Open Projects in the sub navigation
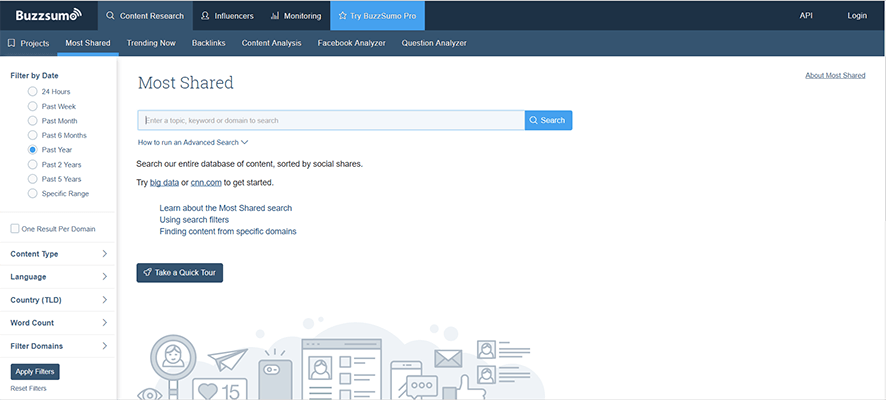886x400 pixels. pos(29,43)
